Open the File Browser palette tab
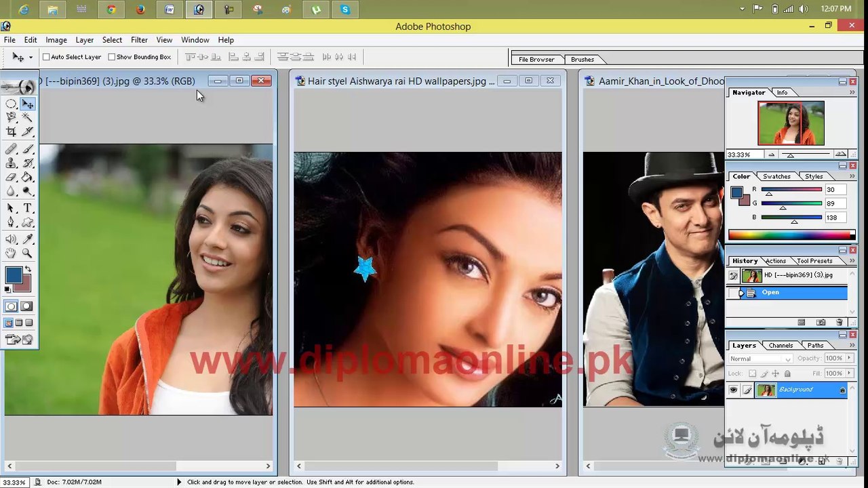This screenshot has height=488, width=868. (536, 60)
